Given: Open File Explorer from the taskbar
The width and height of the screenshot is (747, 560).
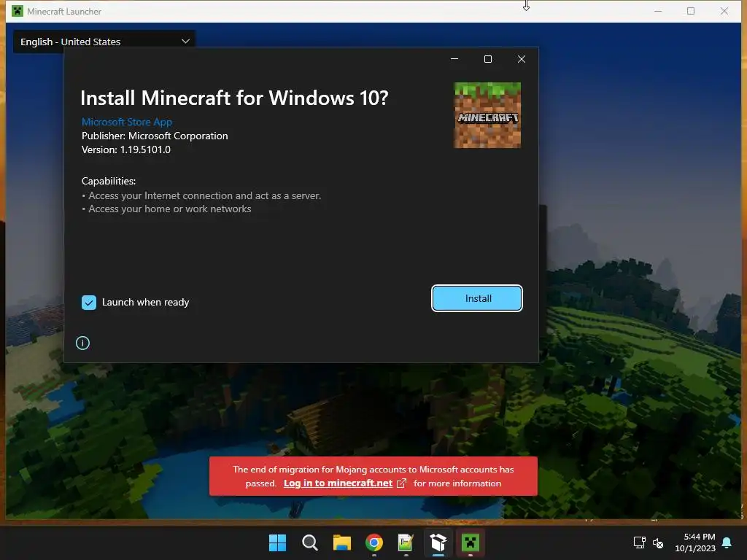Looking at the screenshot, I should click(x=342, y=542).
